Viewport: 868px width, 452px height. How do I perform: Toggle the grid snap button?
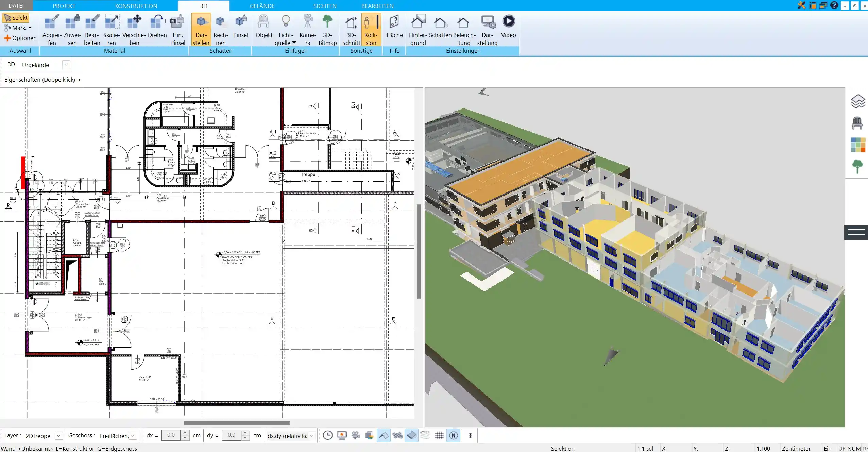[439, 435]
